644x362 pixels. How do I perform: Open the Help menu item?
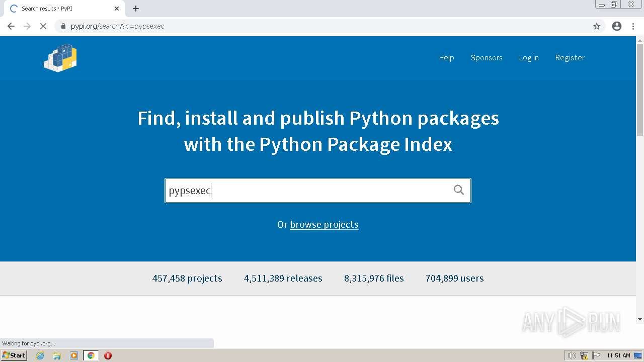[x=446, y=58]
